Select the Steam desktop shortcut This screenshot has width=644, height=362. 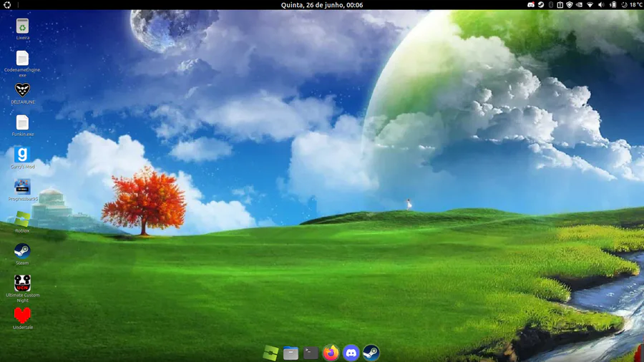click(x=22, y=251)
